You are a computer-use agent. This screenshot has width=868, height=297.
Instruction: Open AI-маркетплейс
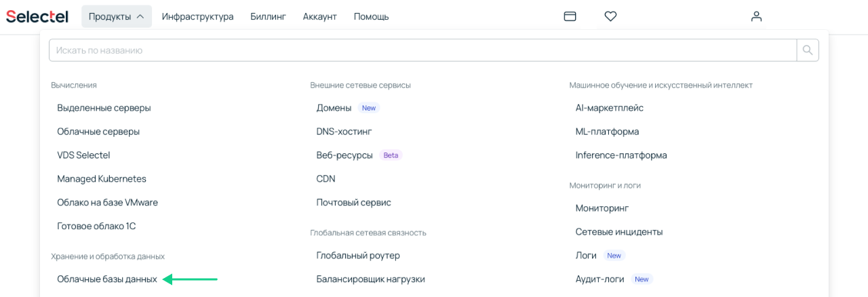click(610, 108)
